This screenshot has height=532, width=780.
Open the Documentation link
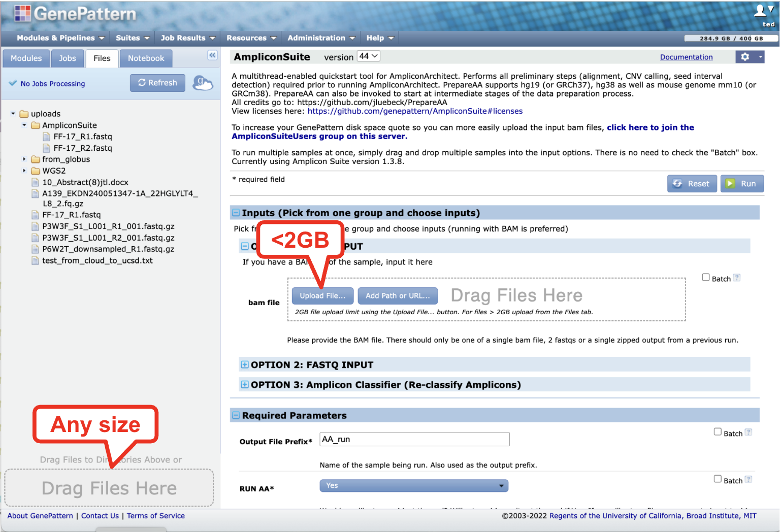pos(686,57)
